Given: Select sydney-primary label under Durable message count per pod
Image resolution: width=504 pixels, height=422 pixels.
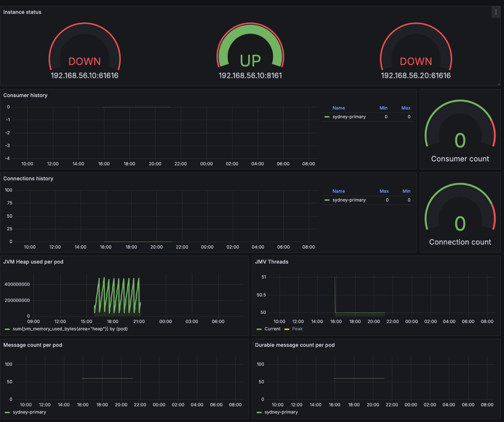Looking at the screenshot, I should coord(281,412).
